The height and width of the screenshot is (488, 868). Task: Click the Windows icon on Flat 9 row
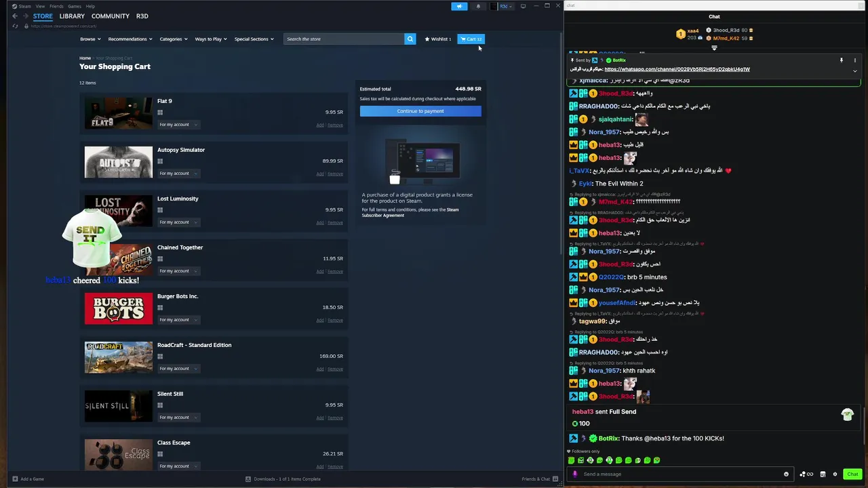coord(160,113)
